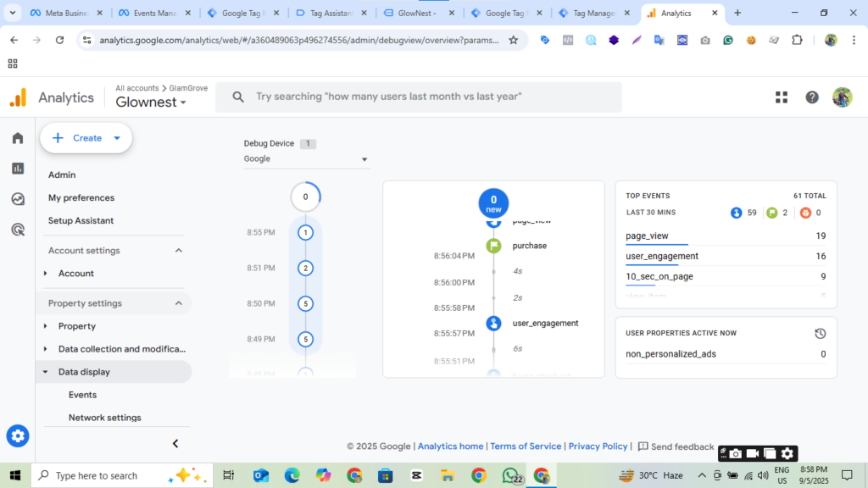The height and width of the screenshot is (488, 868).
Task: Bookmark this page with the star icon
Action: point(514,40)
